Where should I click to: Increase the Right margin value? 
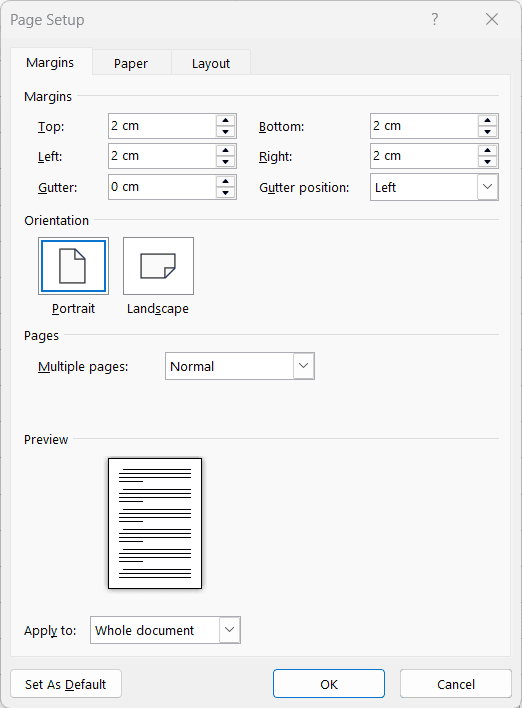pyautogui.click(x=487, y=151)
